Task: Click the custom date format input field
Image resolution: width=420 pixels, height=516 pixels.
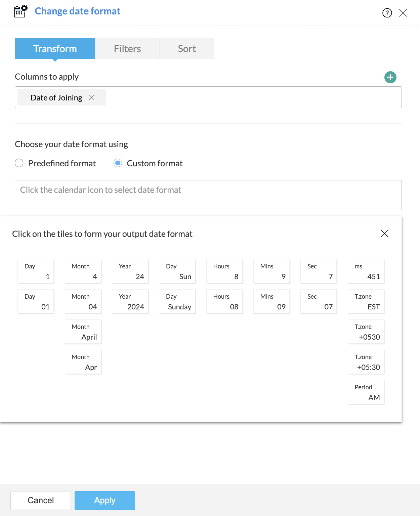Action: [208, 195]
